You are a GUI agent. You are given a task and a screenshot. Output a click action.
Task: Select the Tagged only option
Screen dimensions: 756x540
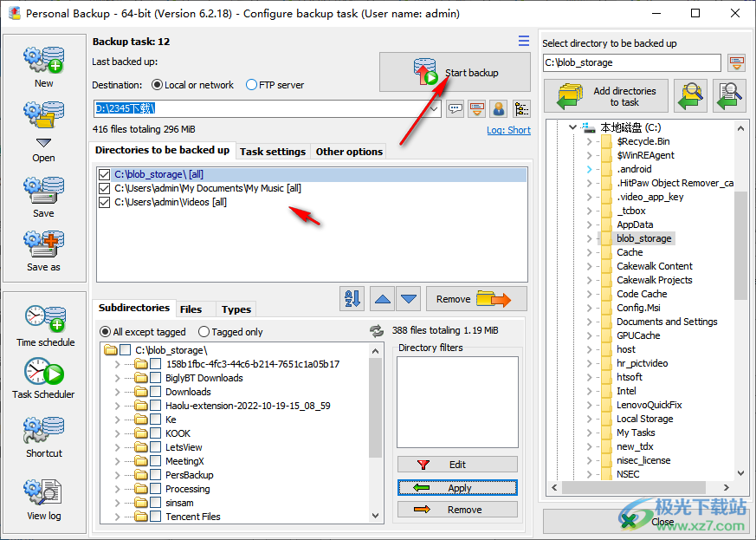[x=231, y=332]
